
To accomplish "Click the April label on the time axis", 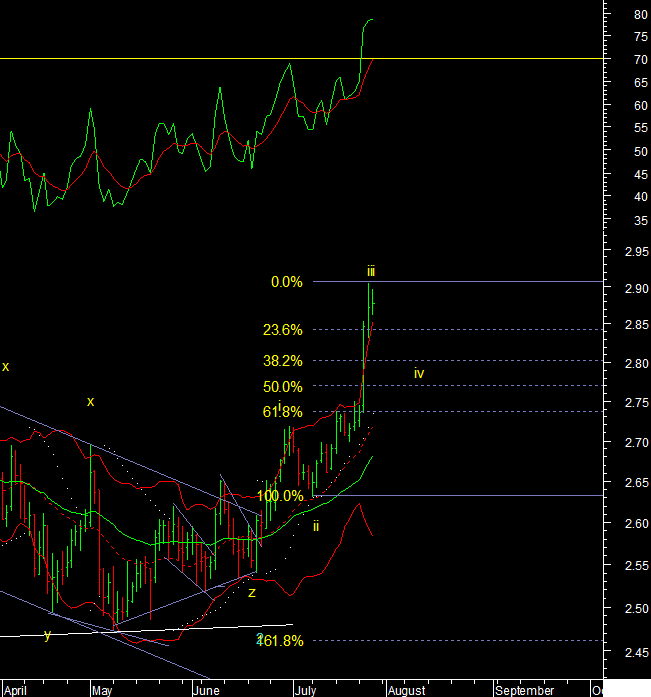I will 15,691.
